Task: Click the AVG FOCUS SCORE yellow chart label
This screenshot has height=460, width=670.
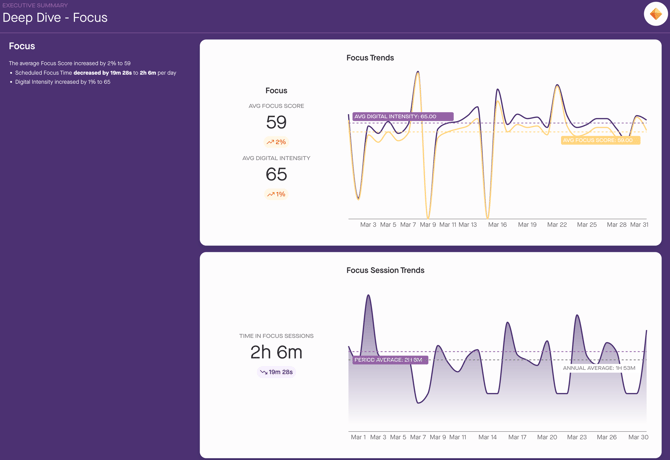Action: (599, 140)
